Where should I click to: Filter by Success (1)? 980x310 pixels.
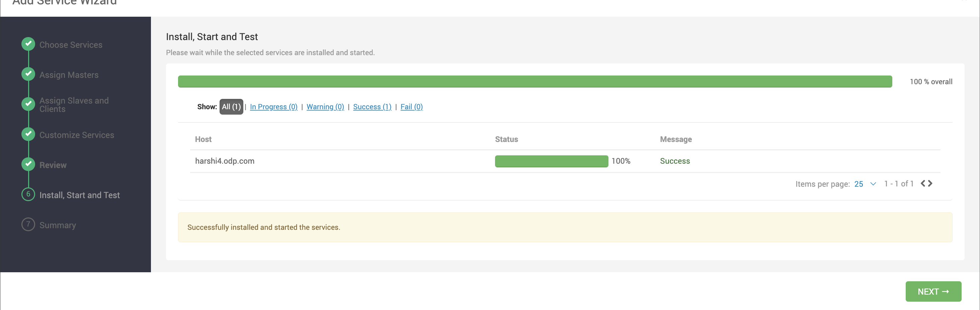click(x=372, y=107)
